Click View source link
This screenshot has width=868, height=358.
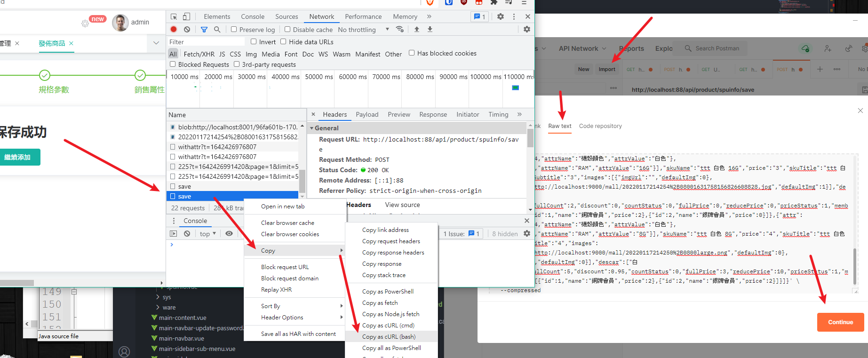coord(402,205)
